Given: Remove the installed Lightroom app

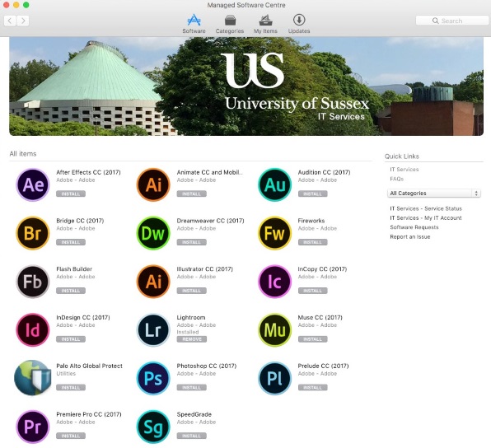Looking at the screenshot, I should tap(192, 339).
